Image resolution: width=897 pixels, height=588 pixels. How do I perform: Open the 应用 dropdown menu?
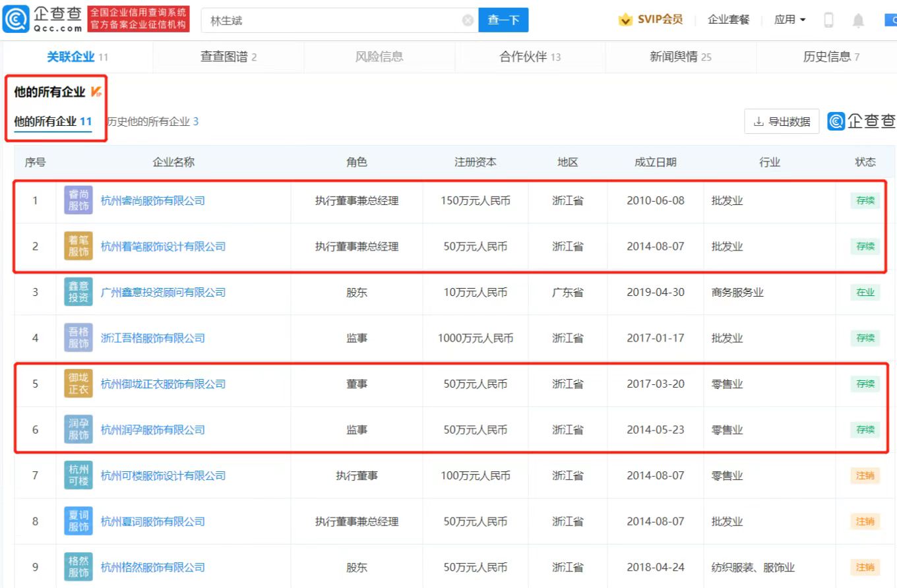pyautogui.click(x=789, y=20)
